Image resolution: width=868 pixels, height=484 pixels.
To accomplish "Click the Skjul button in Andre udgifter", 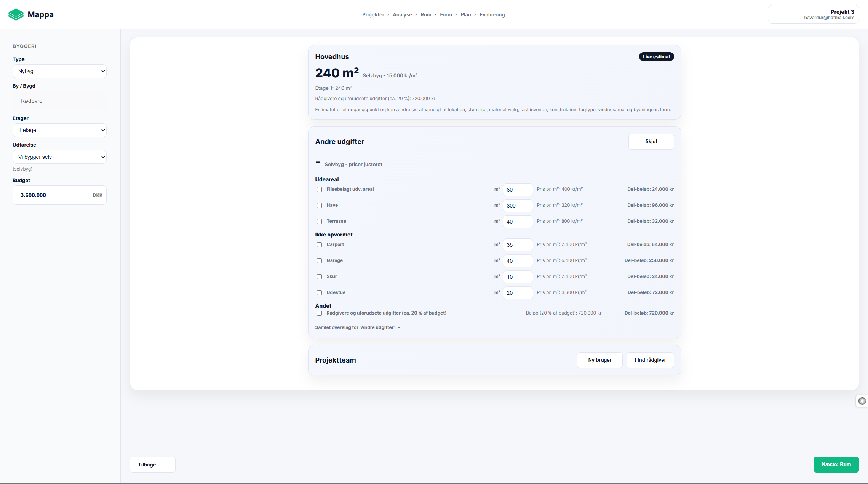I will (651, 142).
